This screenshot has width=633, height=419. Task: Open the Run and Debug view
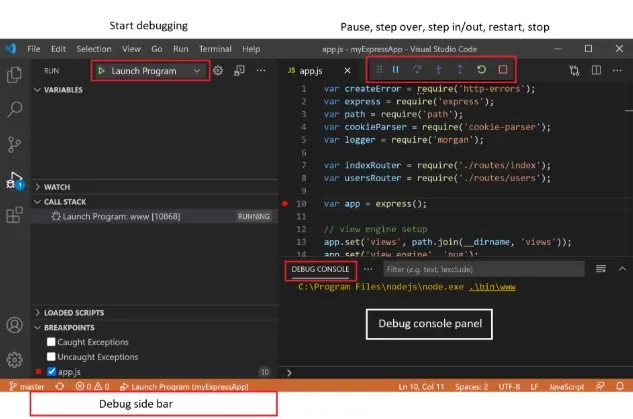pos(15,180)
